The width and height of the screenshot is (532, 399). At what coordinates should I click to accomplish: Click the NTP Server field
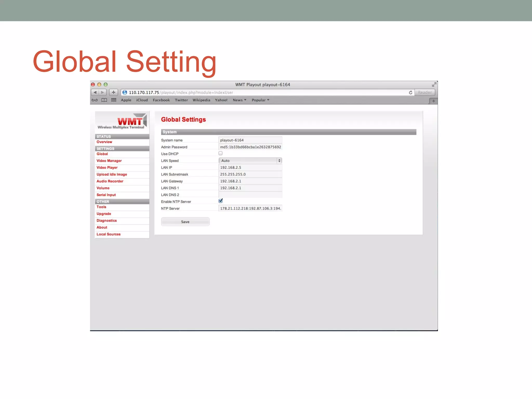(x=250, y=209)
